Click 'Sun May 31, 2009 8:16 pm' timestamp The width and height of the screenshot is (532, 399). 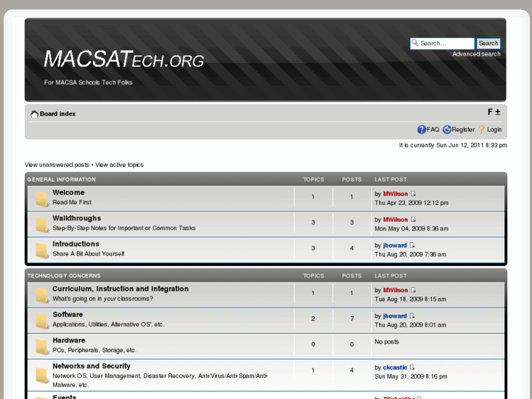coord(411,376)
